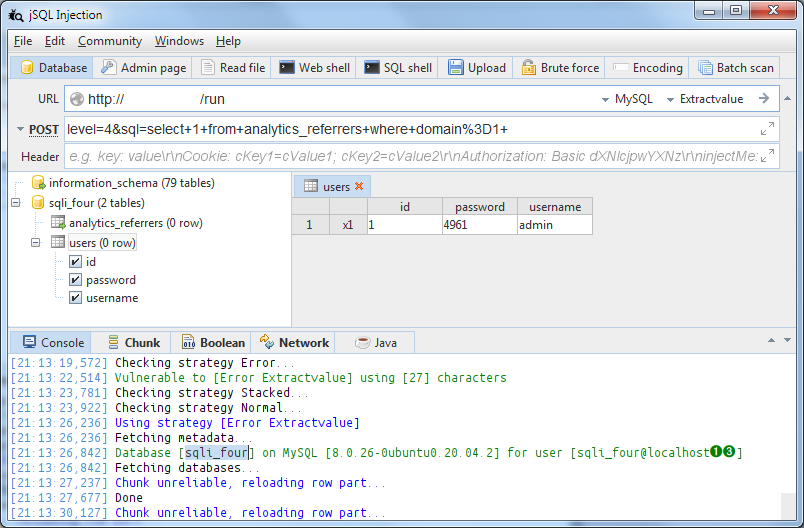Collapse bottom panel with down triangle
Screen dimensions: 804x528
788,340
